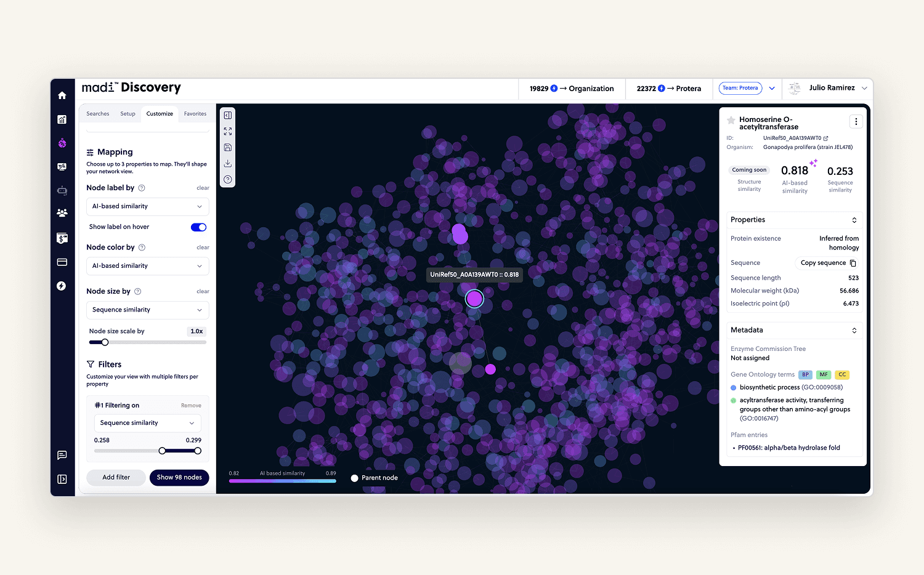Favorite the protein with the star icon

tap(731, 121)
